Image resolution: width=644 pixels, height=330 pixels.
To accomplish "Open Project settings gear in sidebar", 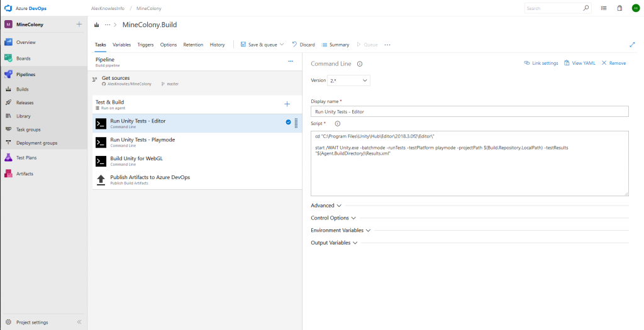I will 9,322.
